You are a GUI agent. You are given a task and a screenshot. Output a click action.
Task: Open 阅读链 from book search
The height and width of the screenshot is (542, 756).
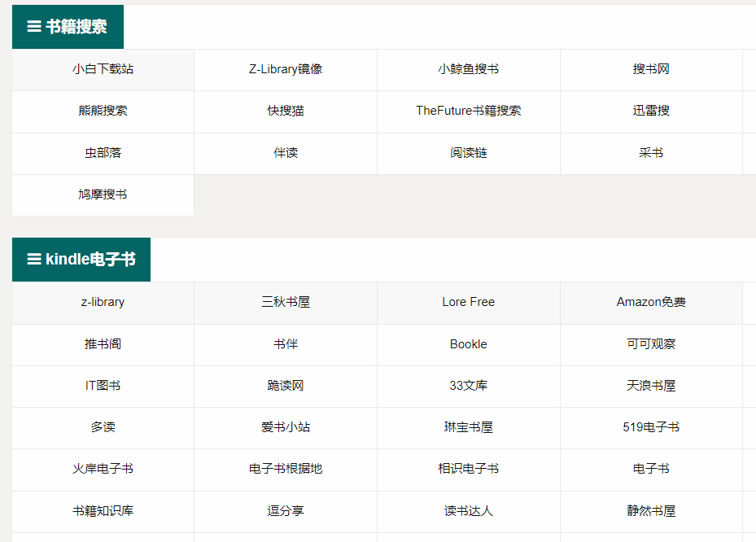pos(468,153)
